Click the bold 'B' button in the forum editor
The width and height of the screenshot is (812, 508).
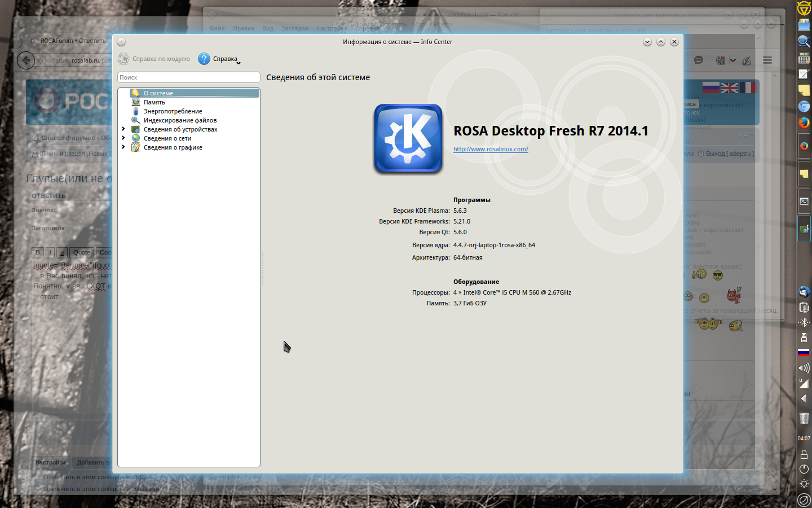(37, 252)
